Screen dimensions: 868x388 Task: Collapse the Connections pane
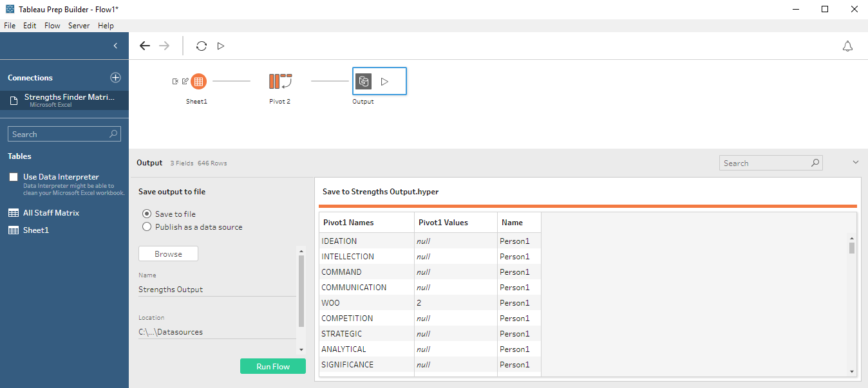115,46
